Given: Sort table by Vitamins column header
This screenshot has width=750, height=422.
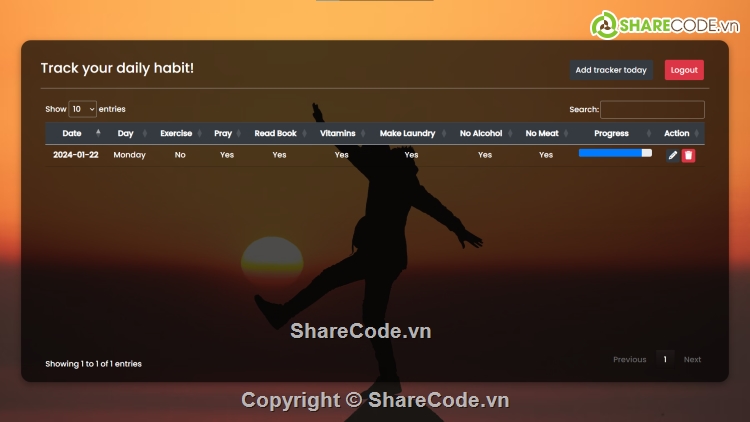Looking at the screenshot, I should 341,133.
